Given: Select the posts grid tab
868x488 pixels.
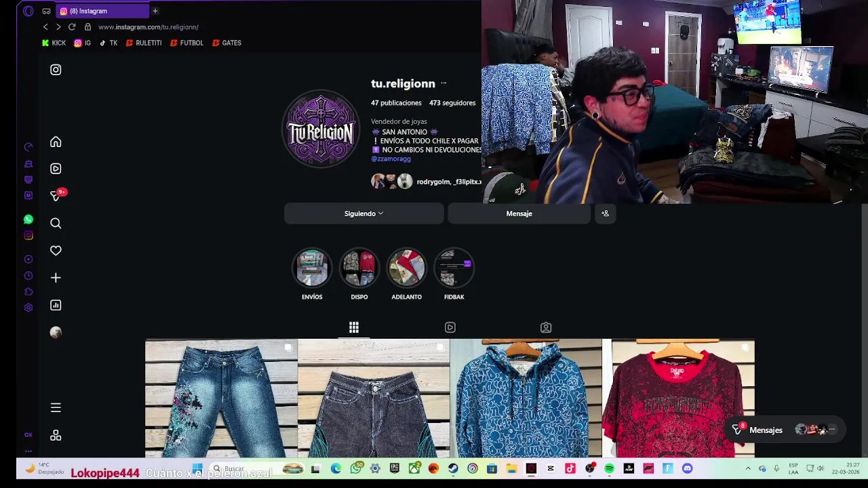Looking at the screenshot, I should tap(354, 327).
